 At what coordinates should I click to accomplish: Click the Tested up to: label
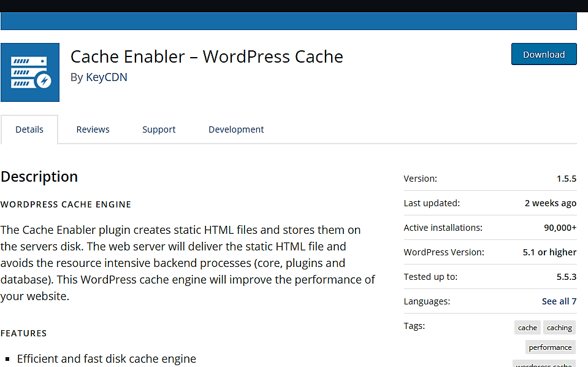coord(430,277)
